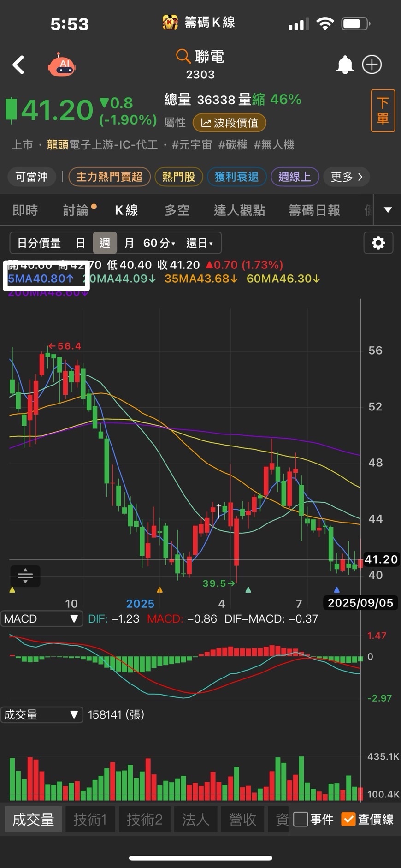Tap the teal event triangle marker
The image size is (401, 868).
pos(248,589)
